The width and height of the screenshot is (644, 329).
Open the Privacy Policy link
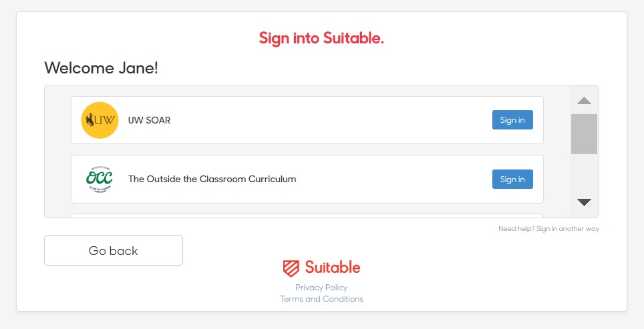click(321, 288)
